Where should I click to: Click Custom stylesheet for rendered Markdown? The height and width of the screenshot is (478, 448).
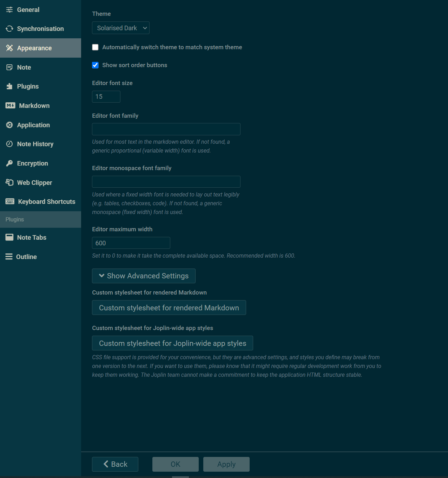[x=169, y=308]
